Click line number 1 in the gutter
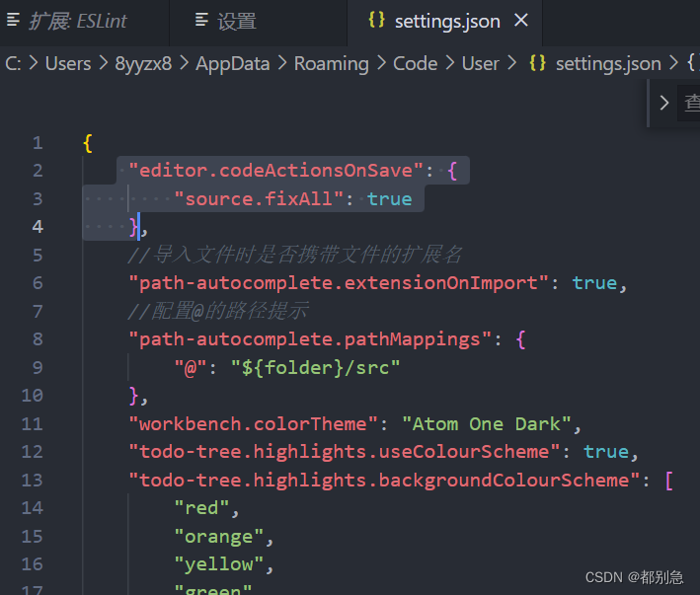The image size is (700, 595). click(38, 143)
